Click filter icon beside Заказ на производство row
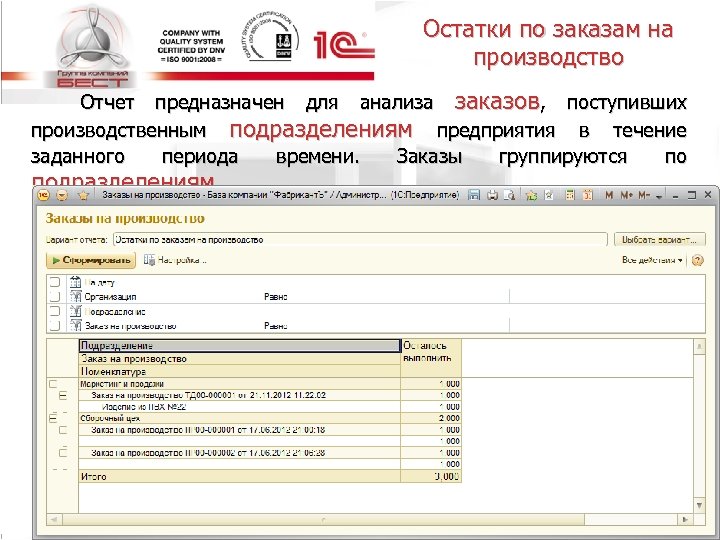This screenshot has height=540, width=720. [76, 326]
